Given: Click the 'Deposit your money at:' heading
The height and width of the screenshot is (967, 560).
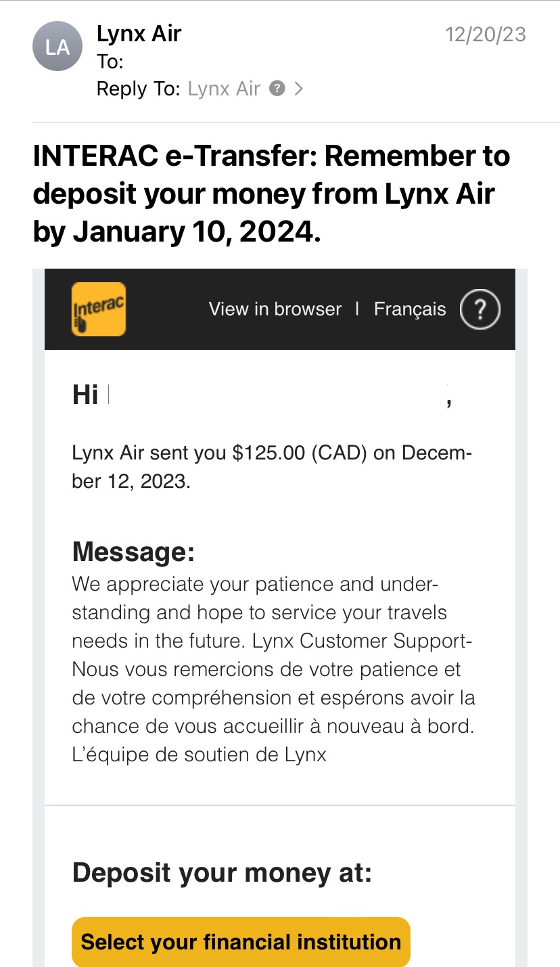Looking at the screenshot, I should (222, 873).
